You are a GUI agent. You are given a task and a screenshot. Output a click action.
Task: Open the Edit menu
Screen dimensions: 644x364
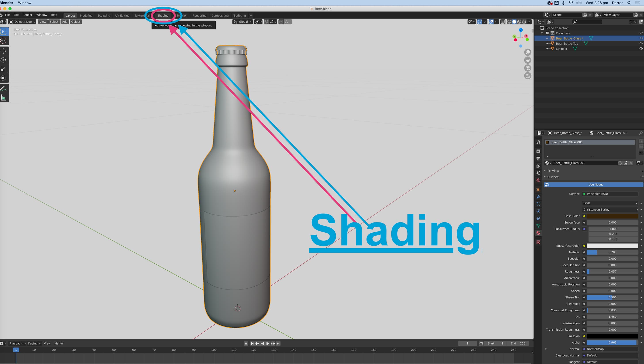click(x=16, y=15)
